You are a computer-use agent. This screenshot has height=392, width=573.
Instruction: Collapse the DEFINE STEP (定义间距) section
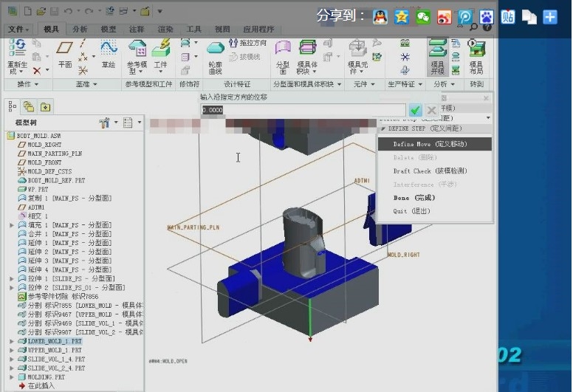[x=383, y=128]
